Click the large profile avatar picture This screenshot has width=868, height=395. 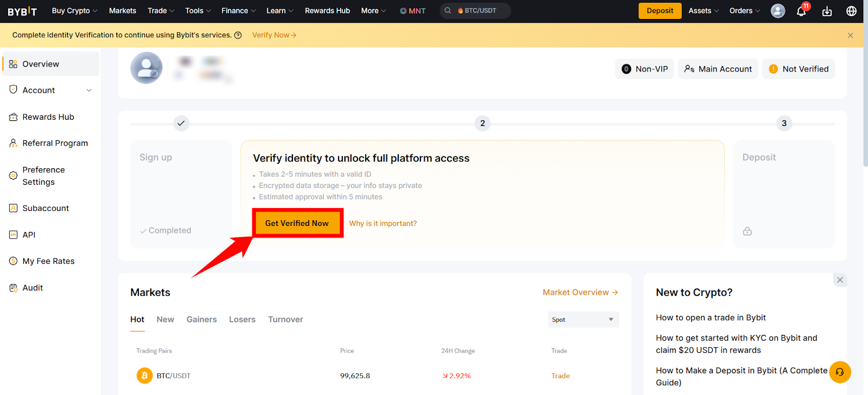pyautogui.click(x=146, y=68)
